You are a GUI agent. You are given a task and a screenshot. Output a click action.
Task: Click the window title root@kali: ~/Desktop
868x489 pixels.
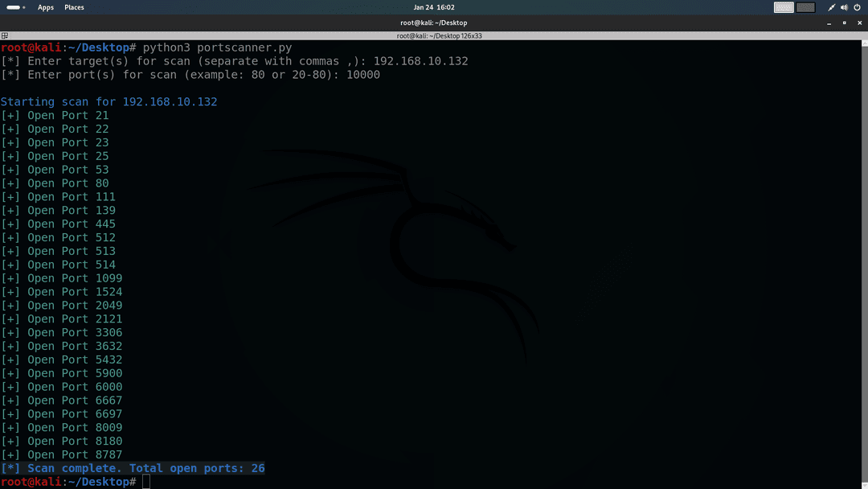(434, 23)
